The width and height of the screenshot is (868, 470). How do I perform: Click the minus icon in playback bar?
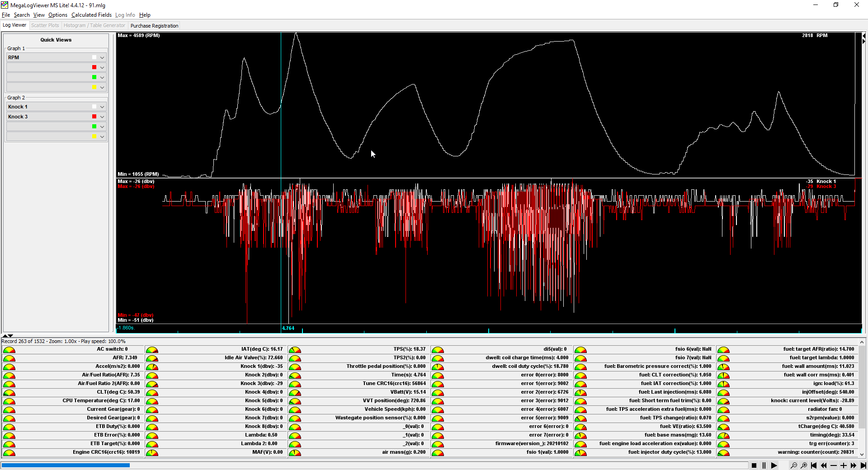[x=834, y=465]
